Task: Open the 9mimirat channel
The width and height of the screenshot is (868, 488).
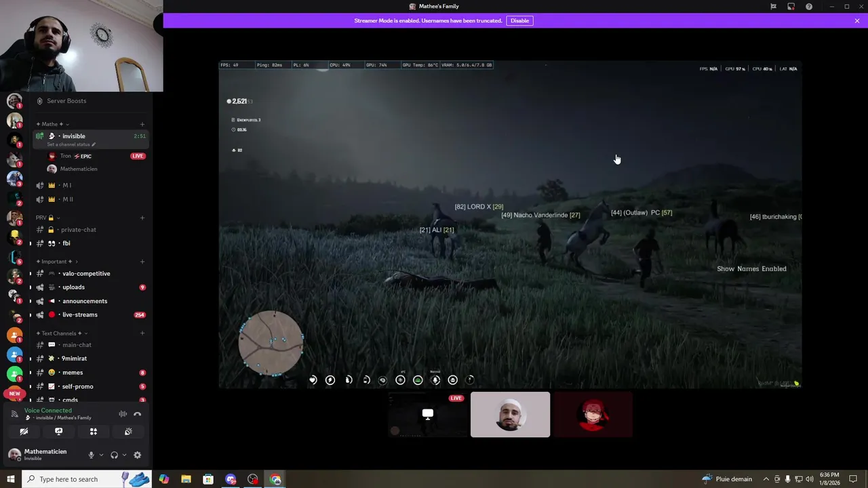Action: [x=90, y=359]
